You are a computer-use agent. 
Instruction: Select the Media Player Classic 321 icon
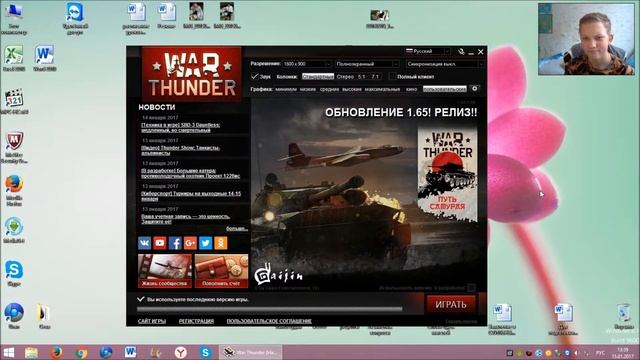tap(14, 101)
